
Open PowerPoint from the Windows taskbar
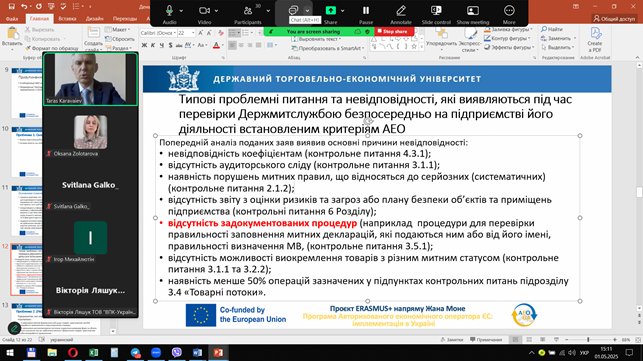point(218,352)
